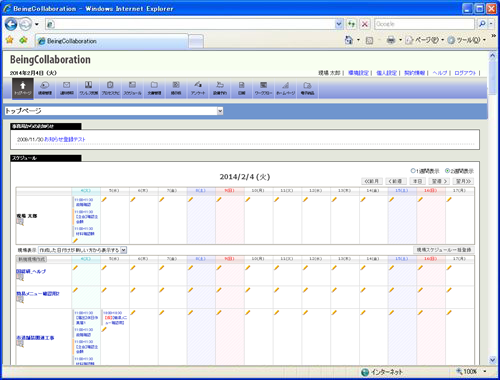Select the 2週間表示 radio button
This screenshot has width=500, height=380.
pyautogui.click(x=447, y=171)
